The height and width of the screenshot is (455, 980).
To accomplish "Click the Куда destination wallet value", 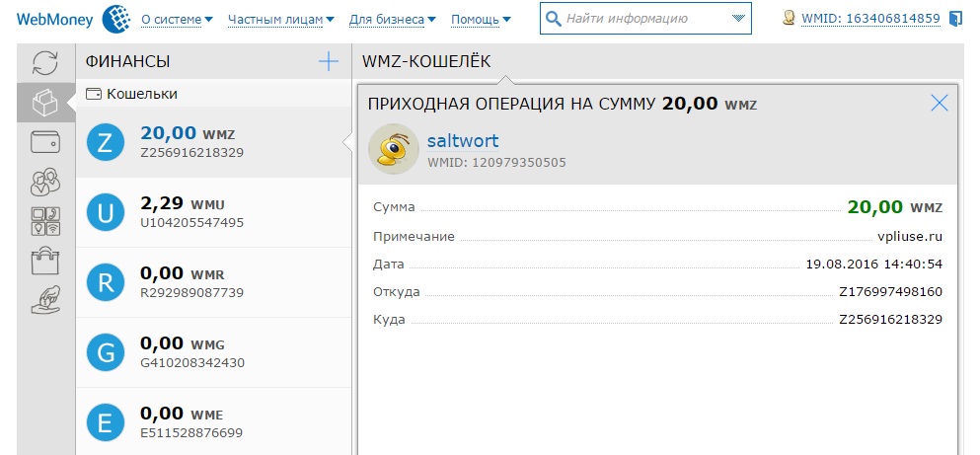I will click(890, 320).
